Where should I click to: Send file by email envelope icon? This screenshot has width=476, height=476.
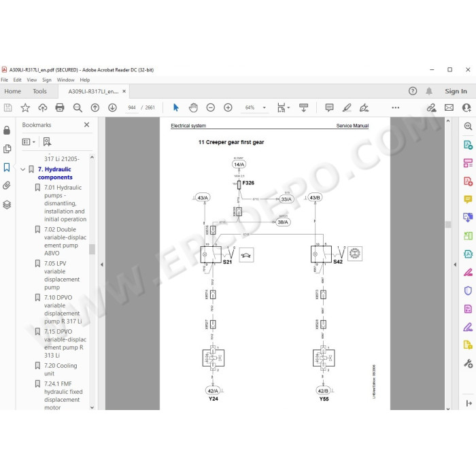(x=449, y=107)
